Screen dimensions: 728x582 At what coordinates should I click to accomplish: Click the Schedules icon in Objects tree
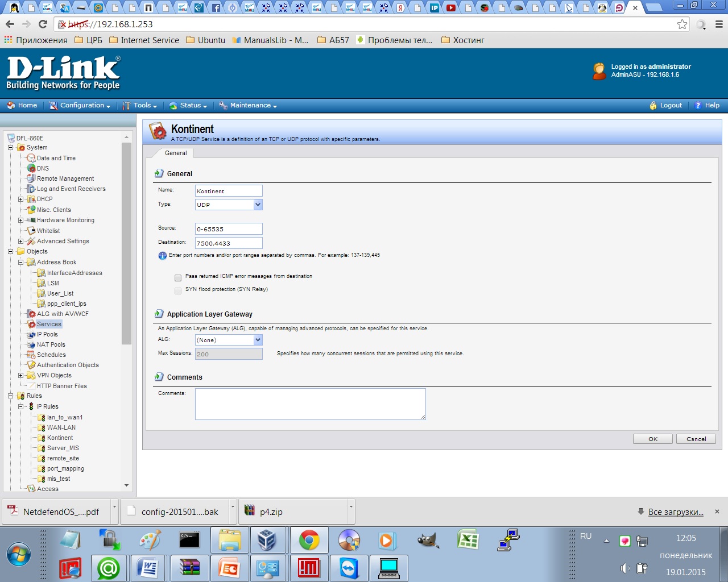coord(31,355)
